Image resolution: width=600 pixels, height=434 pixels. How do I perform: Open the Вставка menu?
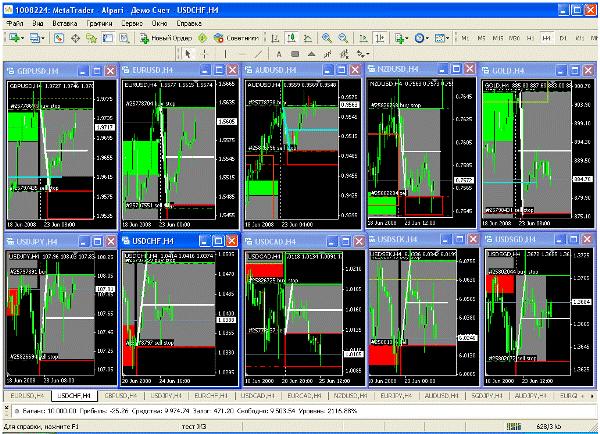coord(65,23)
